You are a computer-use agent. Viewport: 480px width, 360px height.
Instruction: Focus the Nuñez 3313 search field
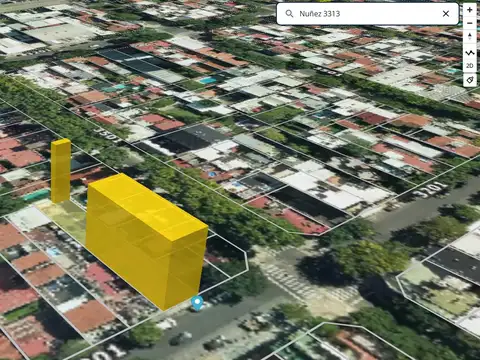367,14
